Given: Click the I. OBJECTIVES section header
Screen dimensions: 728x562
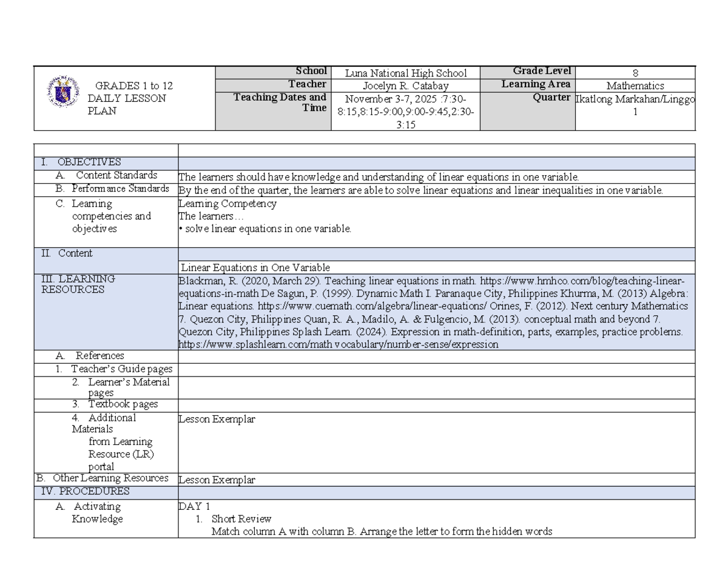Looking at the screenshot, I should point(81,162).
